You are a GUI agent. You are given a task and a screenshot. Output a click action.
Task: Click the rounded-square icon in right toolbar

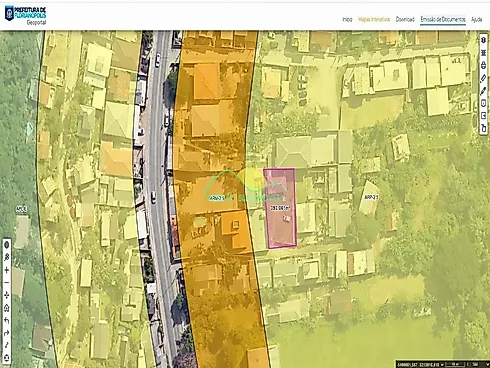[x=483, y=103]
